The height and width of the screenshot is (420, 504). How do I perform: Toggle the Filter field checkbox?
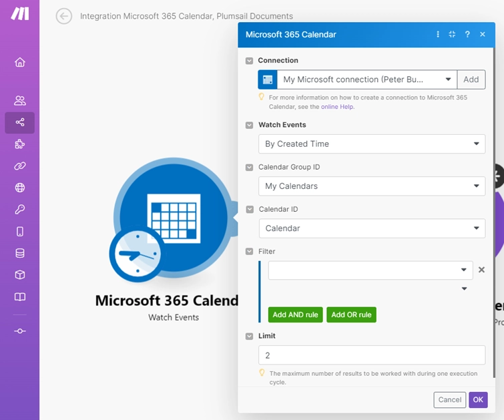click(x=249, y=252)
